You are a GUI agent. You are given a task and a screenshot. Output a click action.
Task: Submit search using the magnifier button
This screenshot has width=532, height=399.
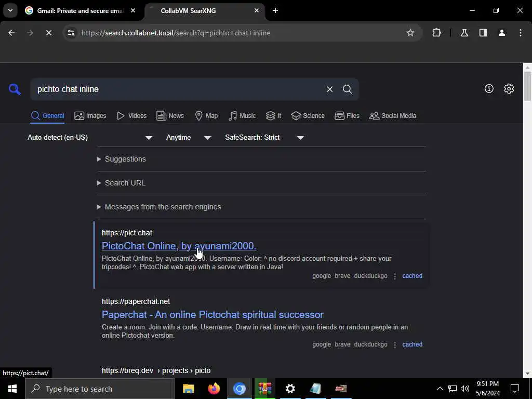[x=347, y=89]
